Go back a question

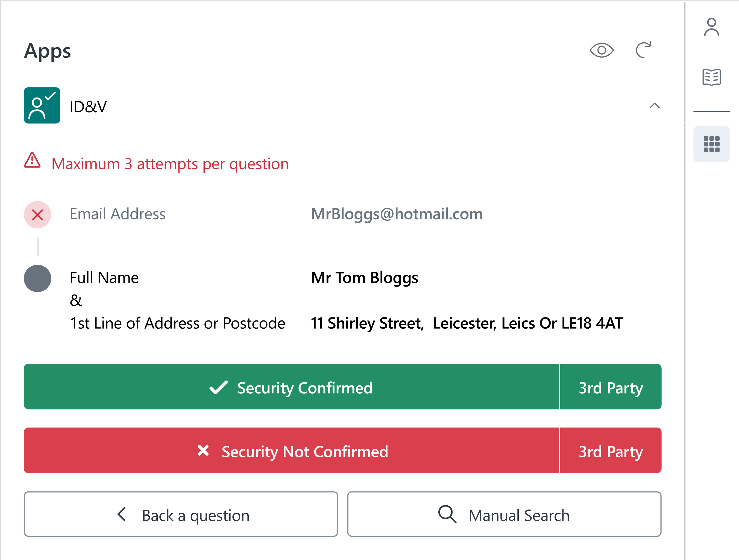(x=181, y=514)
